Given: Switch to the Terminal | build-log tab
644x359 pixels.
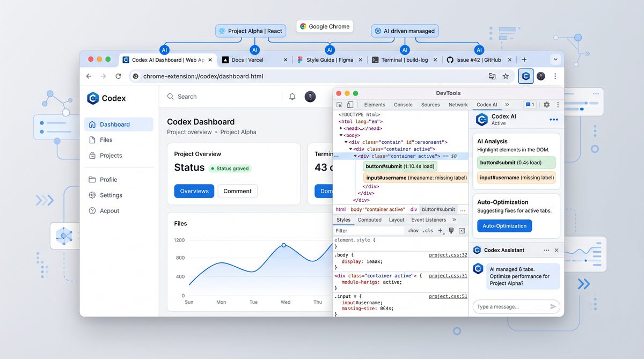Looking at the screenshot, I should coord(404,60).
